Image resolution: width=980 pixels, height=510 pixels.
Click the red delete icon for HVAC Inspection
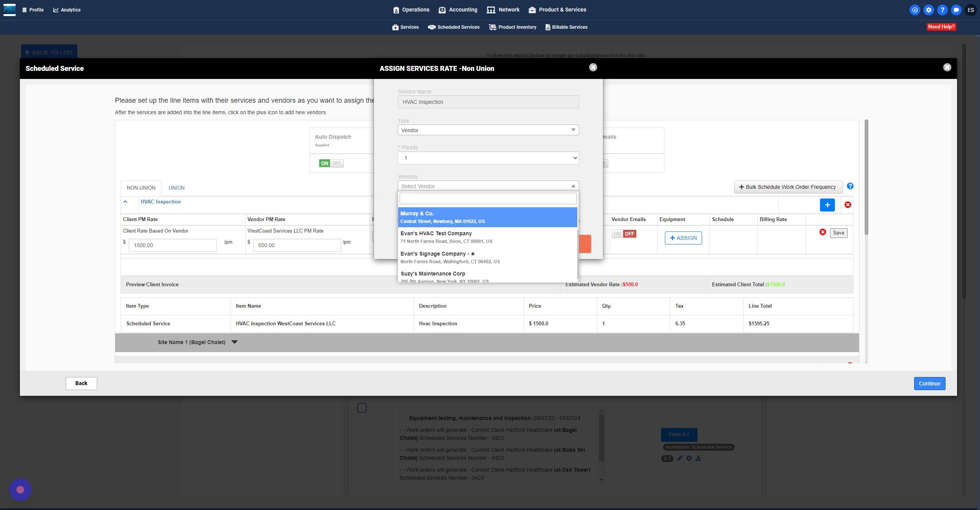click(848, 205)
